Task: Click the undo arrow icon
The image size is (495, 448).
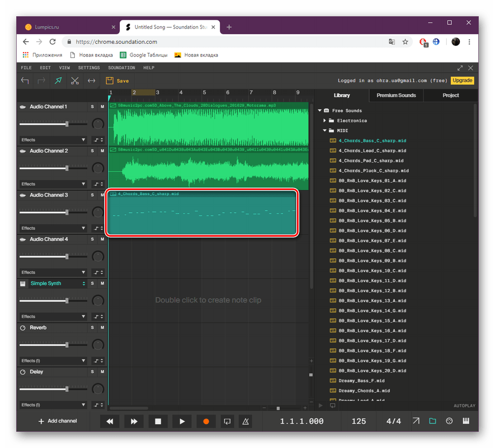Action: [x=25, y=80]
